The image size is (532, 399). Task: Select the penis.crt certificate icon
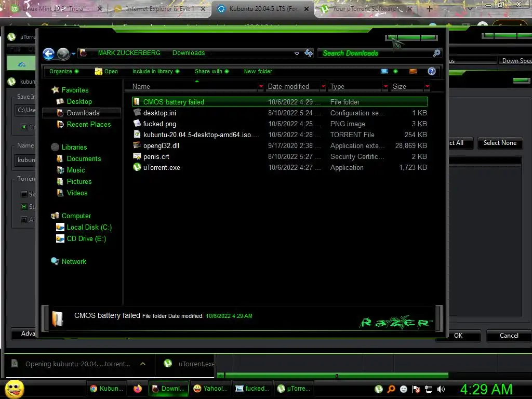coord(137,156)
